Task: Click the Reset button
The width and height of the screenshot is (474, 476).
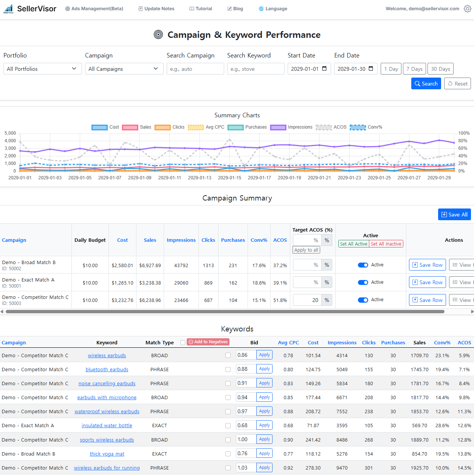Action: pyautogui.click(x=457, y=84)
